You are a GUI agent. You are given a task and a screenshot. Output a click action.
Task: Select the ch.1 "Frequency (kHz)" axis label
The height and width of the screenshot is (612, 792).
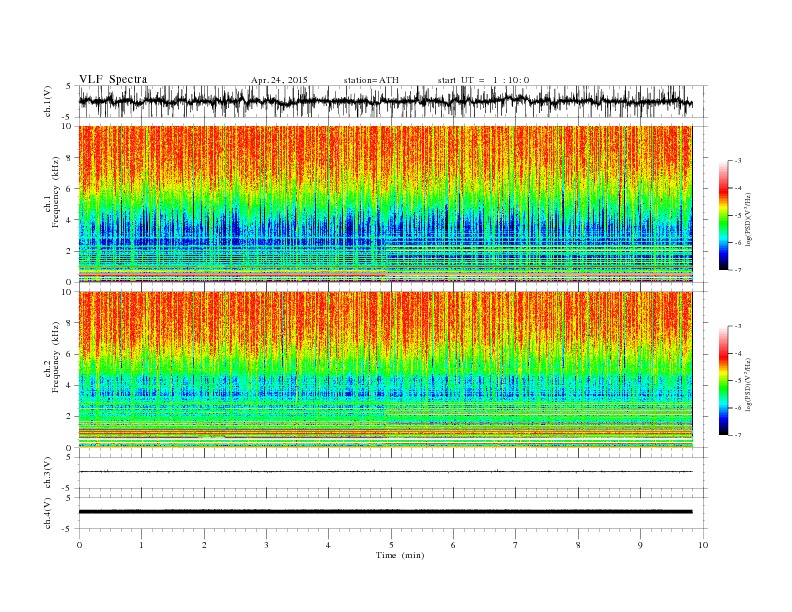click(x=56, y=192)
